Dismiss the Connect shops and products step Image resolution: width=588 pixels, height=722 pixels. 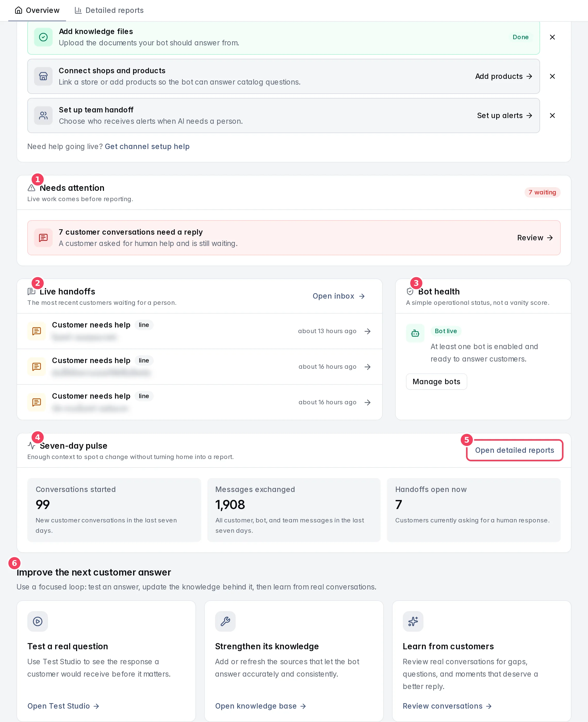pyautogui.click(x=552, y=76)
